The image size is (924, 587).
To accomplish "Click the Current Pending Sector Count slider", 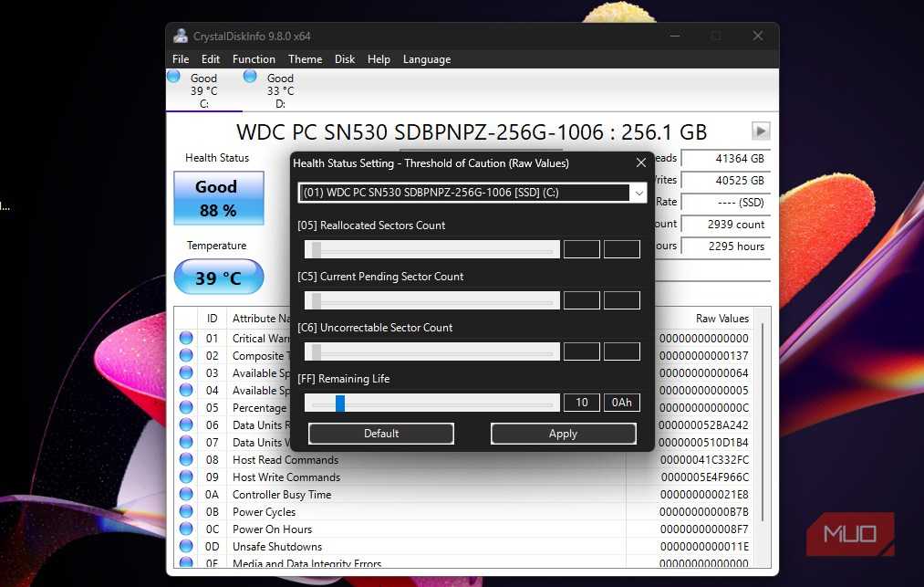I will [432, 300].
